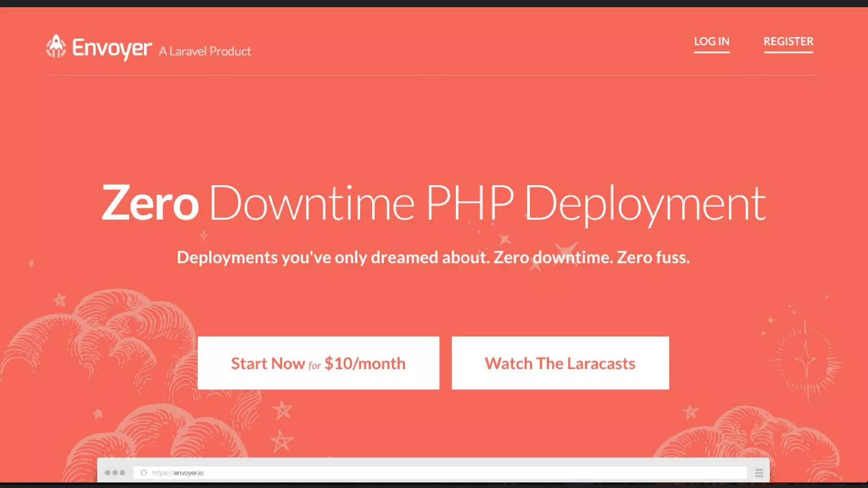The image size is (868, 488).
Task: Click the Envoyer rocket logo icon
Action: pyautogui.click(x=56, y=47)
